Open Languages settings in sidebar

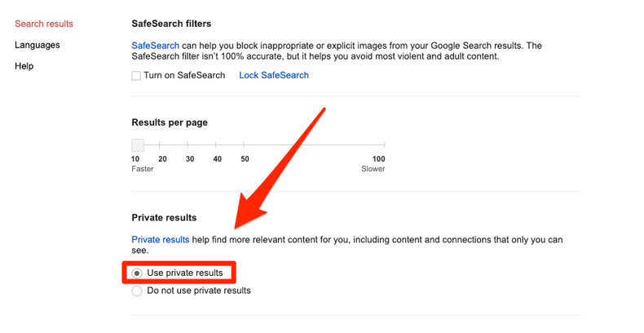37,45
